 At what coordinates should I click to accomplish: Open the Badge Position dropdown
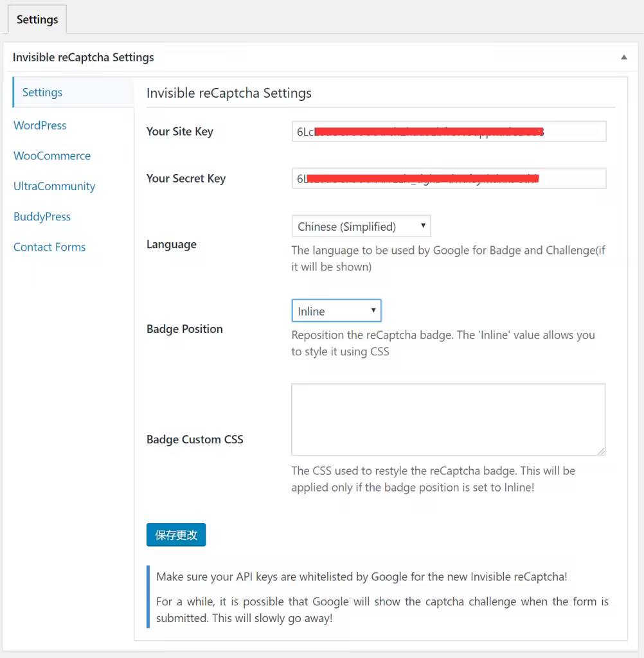(336, 311)
